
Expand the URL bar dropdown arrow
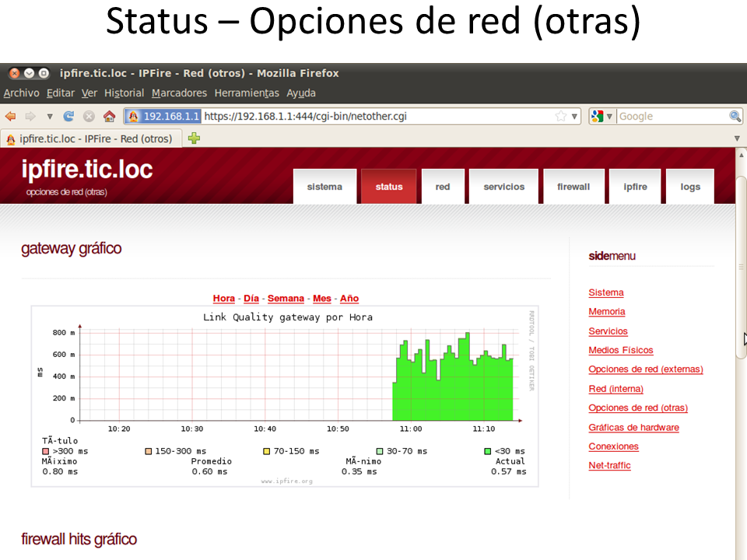tap(575, 117)
